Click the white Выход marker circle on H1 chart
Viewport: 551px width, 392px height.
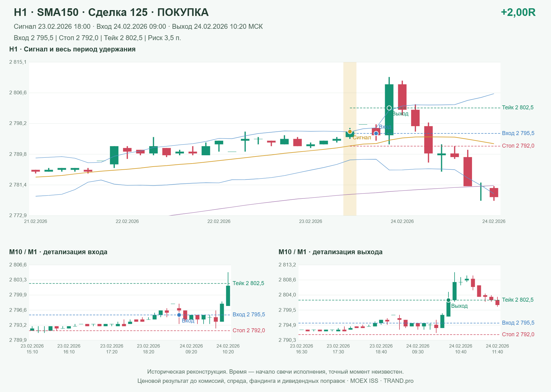coord(389,108)
